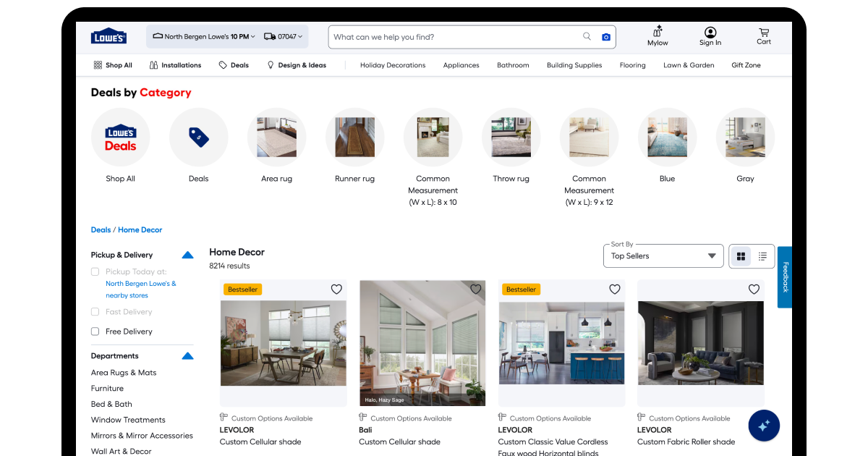
Task: Click Shop All grid menu
Action: click(113, 65)
